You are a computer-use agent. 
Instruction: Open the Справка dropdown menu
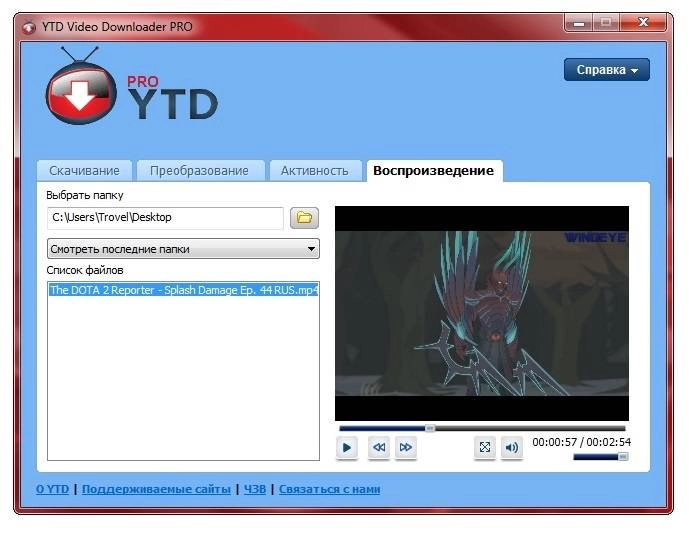coord(606,70)
